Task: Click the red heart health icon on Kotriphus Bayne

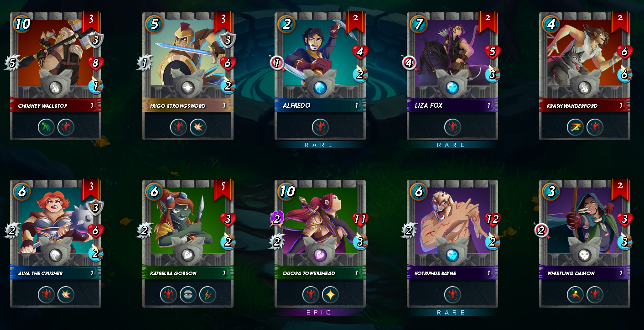Action: [x=492, y=220]
